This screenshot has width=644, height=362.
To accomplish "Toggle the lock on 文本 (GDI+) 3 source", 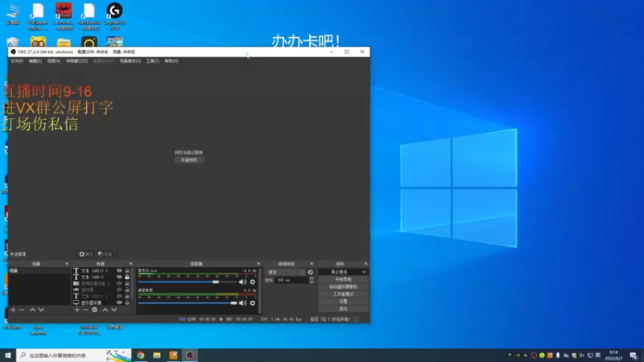I will [127, 271].
